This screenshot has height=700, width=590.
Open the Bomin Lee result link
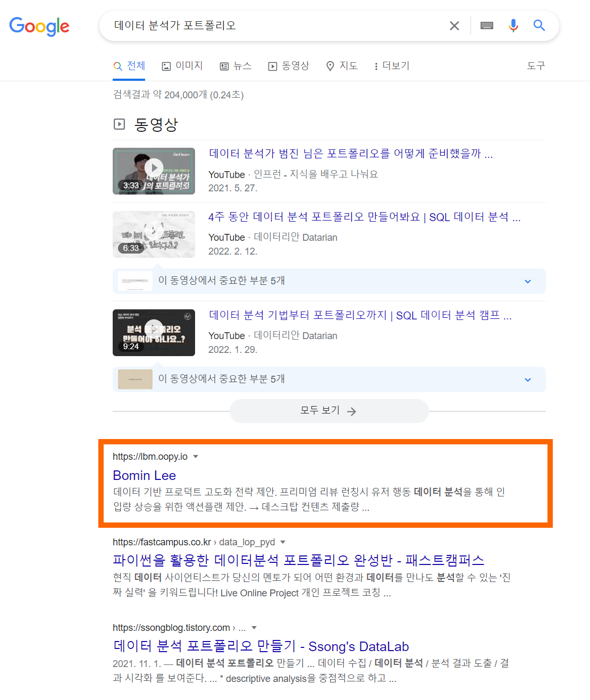145,475
